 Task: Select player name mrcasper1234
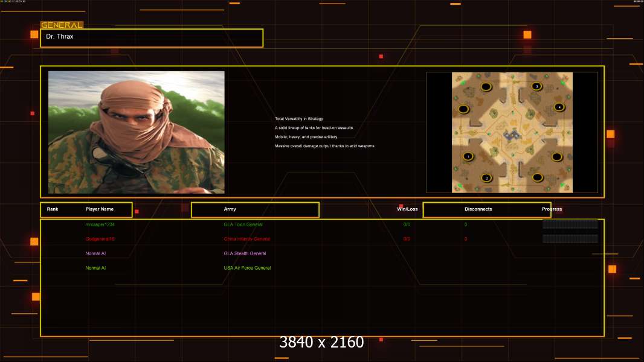tap(100, 224)
